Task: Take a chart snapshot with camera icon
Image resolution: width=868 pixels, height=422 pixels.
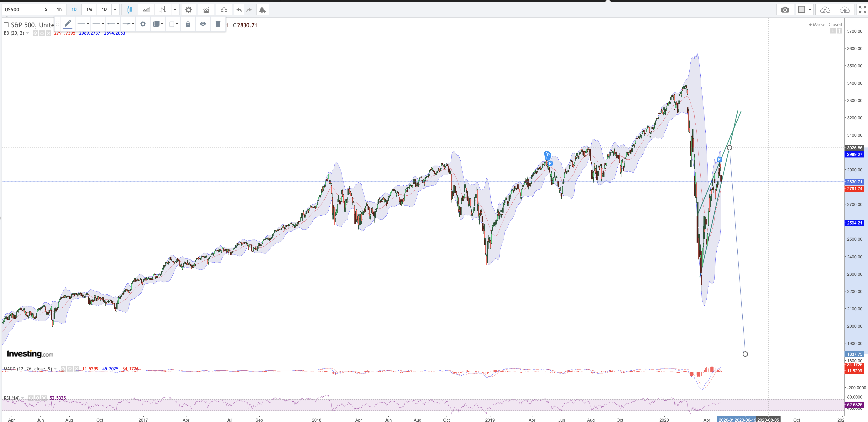Action: click(x=785, y=10)
